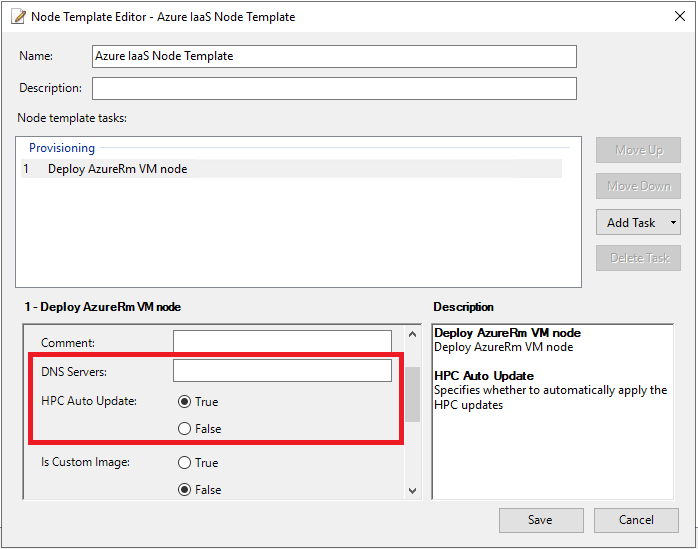The width and height of the screenshot is (698, 549).
Task: Click the Name input field
Action: [334, 57]
